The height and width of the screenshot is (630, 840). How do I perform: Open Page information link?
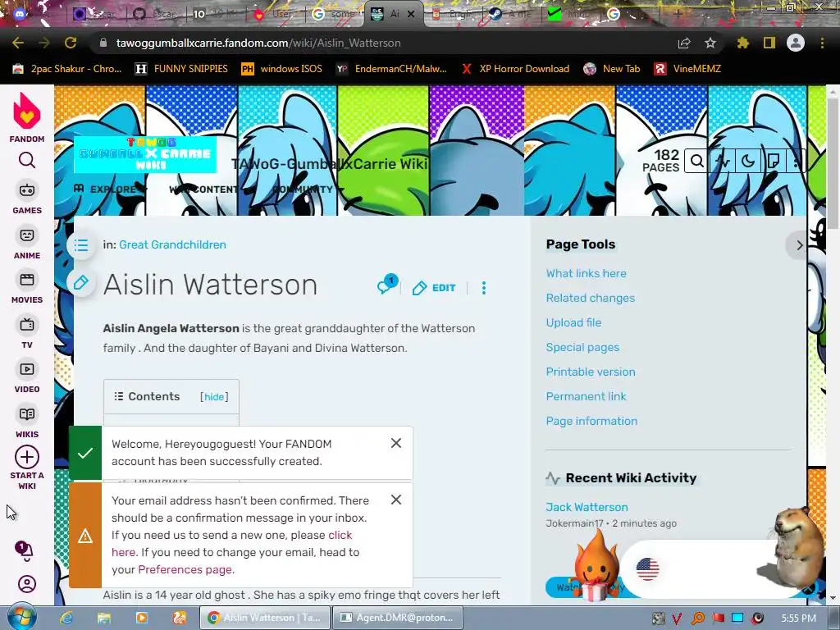591,421
